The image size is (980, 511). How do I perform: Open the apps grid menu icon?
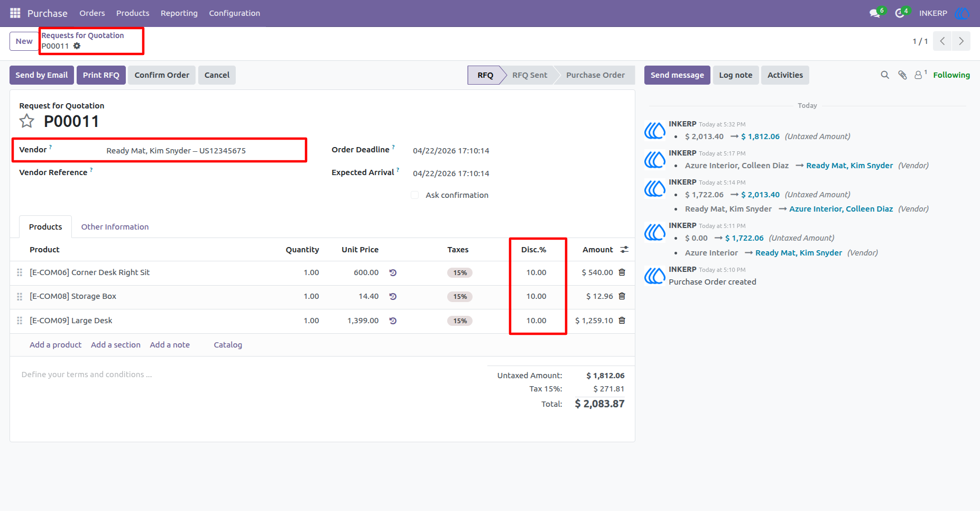pos(15,13)
